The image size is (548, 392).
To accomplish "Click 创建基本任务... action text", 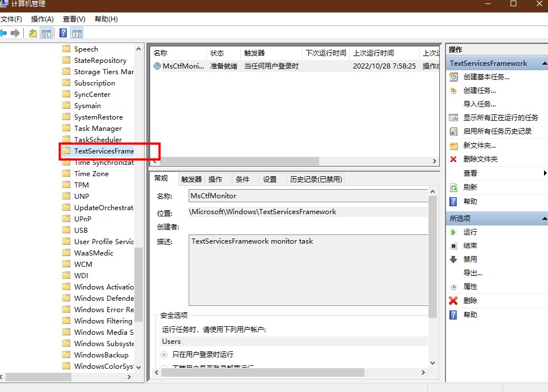I will pos(486,77).
